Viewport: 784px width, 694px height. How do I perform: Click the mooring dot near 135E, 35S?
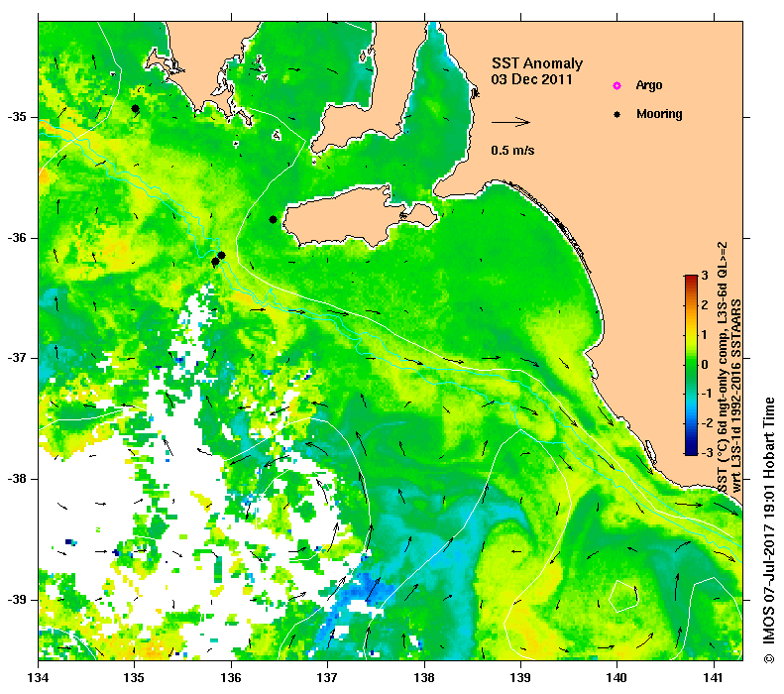point(135,108)
